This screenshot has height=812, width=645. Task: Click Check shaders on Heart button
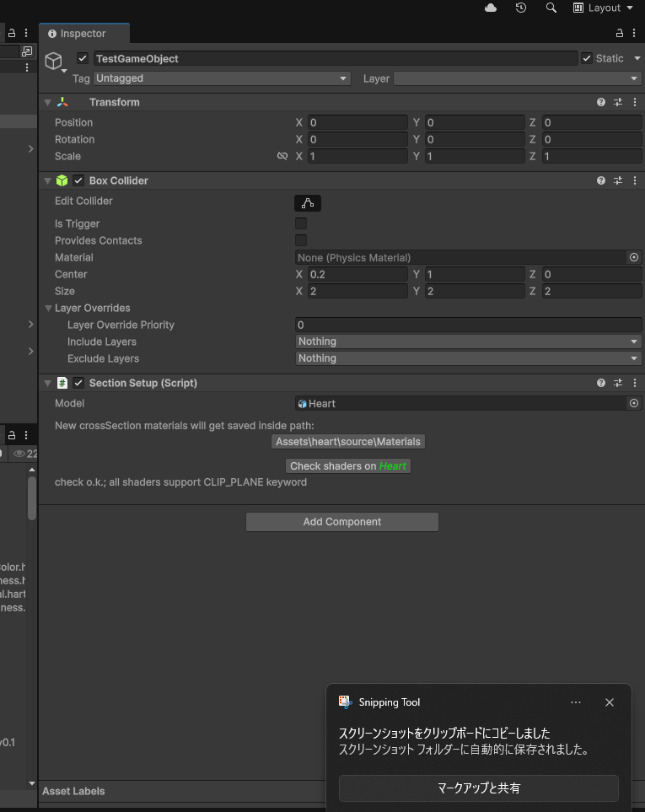[348, 466]
